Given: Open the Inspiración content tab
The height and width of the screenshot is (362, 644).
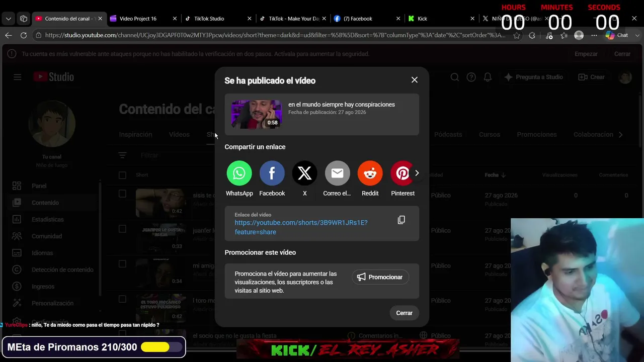Looking at the screenshot, I should point(135,134).
